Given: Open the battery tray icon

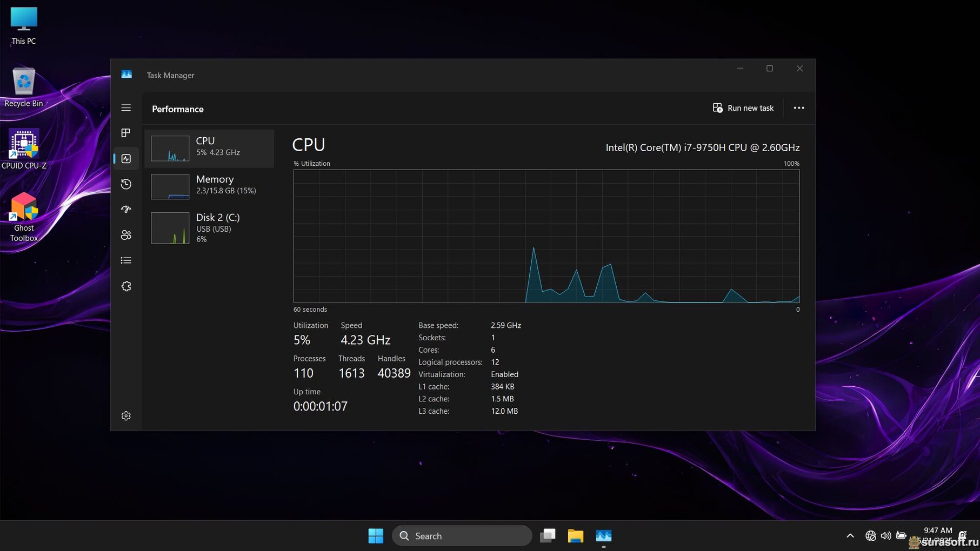Looking at the screenshot, I should (901, 536).
